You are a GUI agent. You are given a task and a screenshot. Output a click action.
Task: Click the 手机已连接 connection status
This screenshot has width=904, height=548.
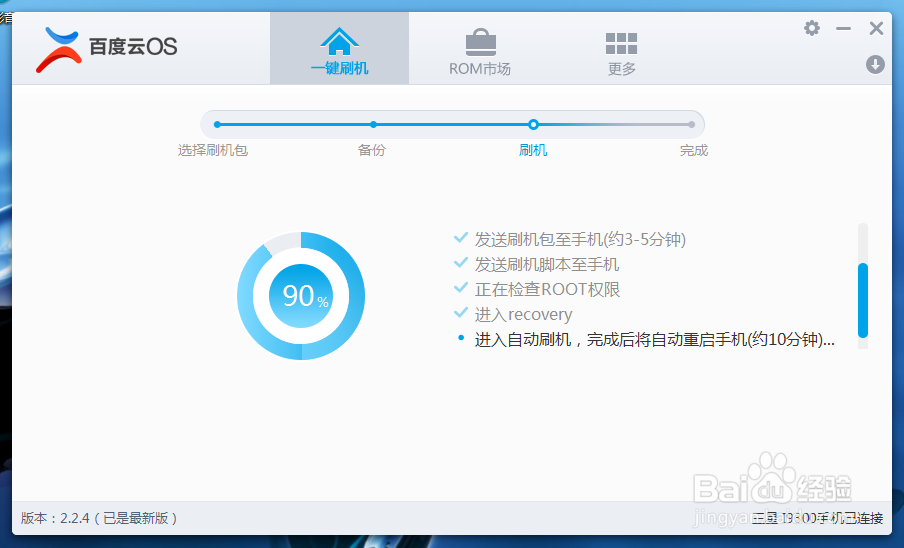coord(817,518)
